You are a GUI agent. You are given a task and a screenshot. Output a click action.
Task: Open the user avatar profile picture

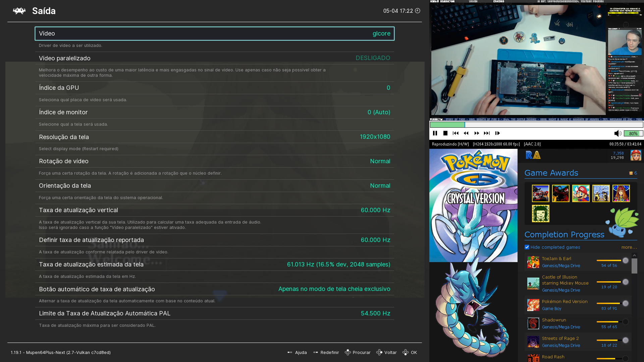click(x=636, y=155)
